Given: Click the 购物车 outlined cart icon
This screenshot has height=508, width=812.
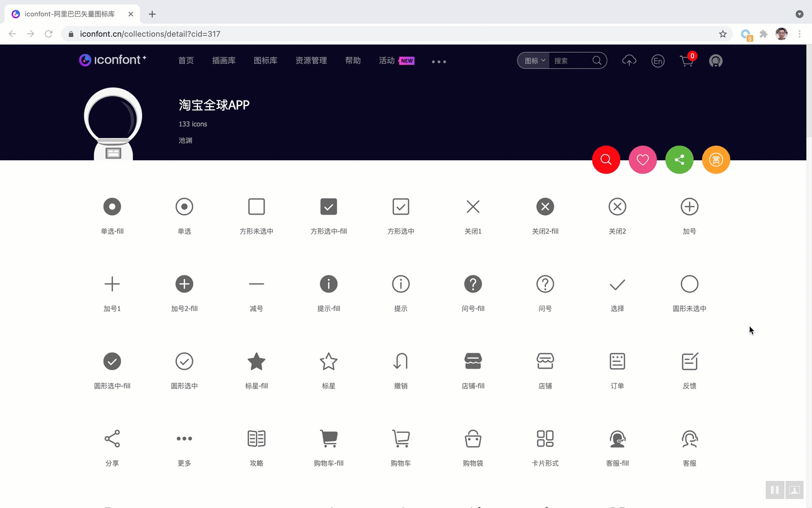Looking at the screenshot, I should tap(401, 439).
